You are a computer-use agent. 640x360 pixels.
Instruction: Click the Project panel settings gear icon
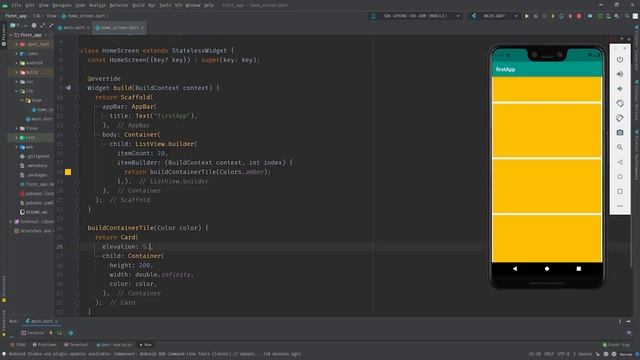tap(34, 25)
